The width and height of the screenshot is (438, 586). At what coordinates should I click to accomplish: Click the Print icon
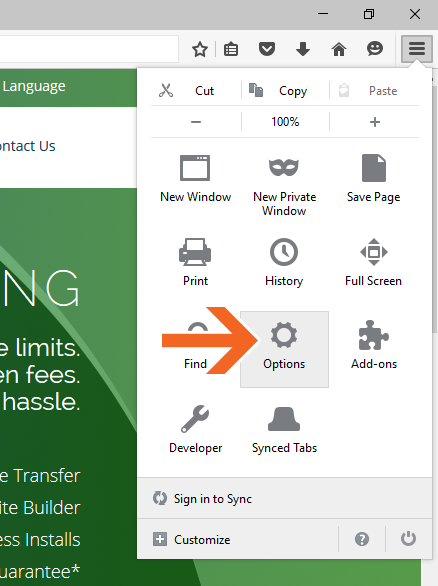[x=195, y=252]
